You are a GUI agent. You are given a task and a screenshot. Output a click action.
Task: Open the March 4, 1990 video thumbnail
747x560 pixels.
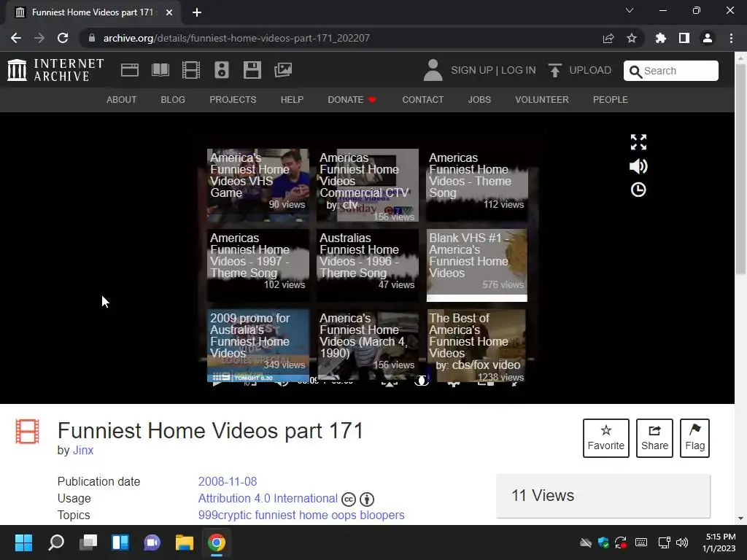pos(368,345)
